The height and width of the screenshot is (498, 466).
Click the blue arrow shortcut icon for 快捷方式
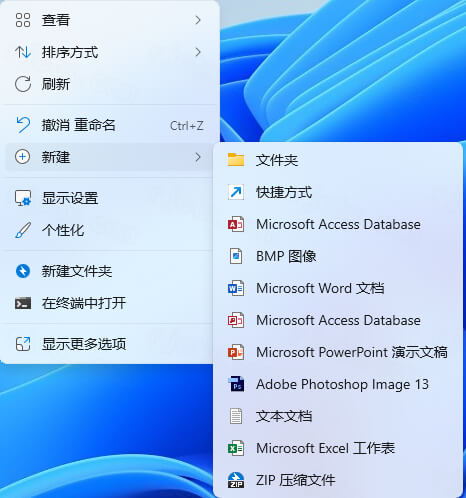coord(236,192)
